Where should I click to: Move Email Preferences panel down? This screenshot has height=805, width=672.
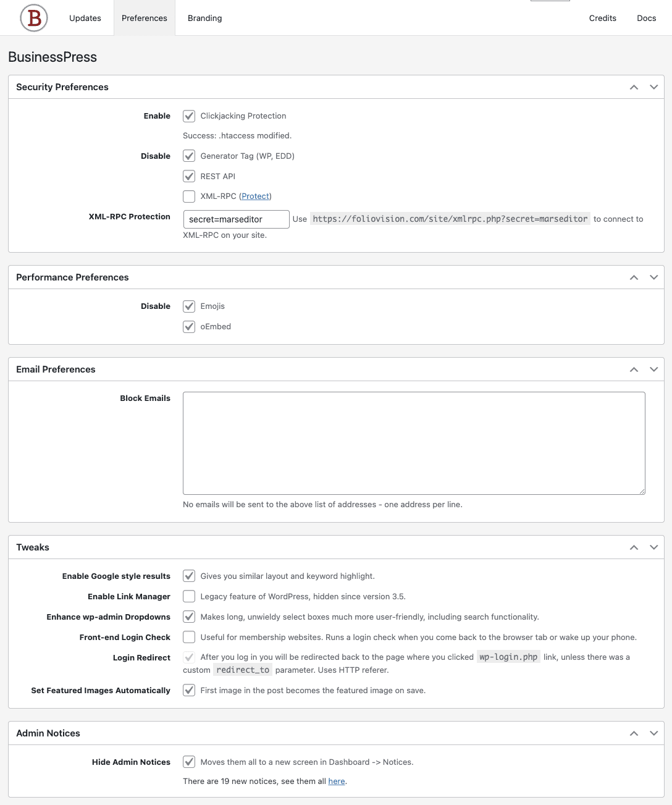click(654, 369)
